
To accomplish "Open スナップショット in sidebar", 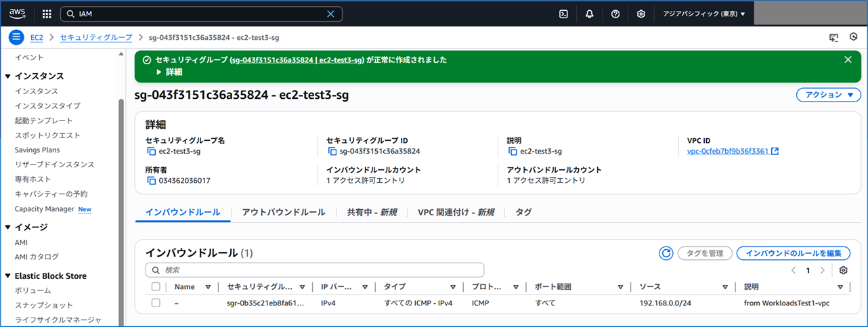I will [44, 305].
